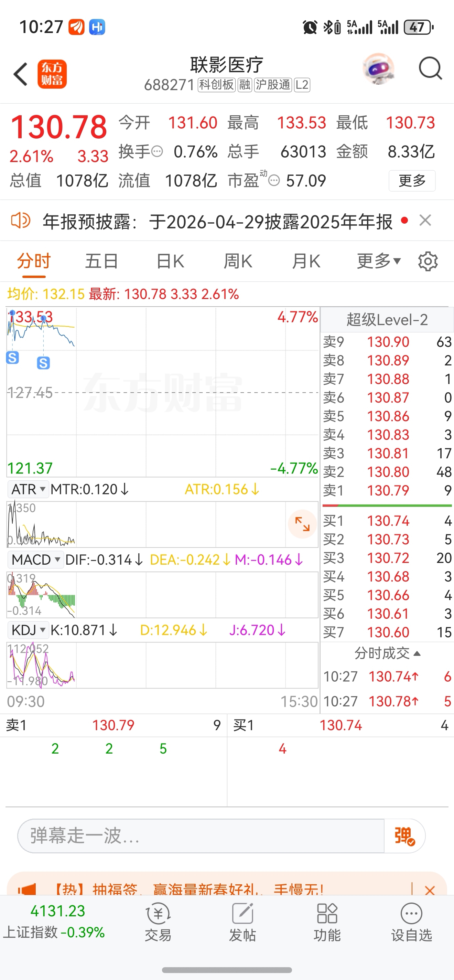The width and height of the screenshot is (454, 980).
Task: Open the ATR indicator dropdown
Action: click(x=28, y=489)
